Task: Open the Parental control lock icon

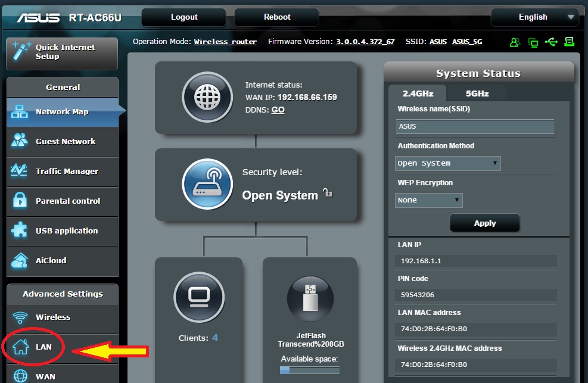Action: (x=20, y=200)
